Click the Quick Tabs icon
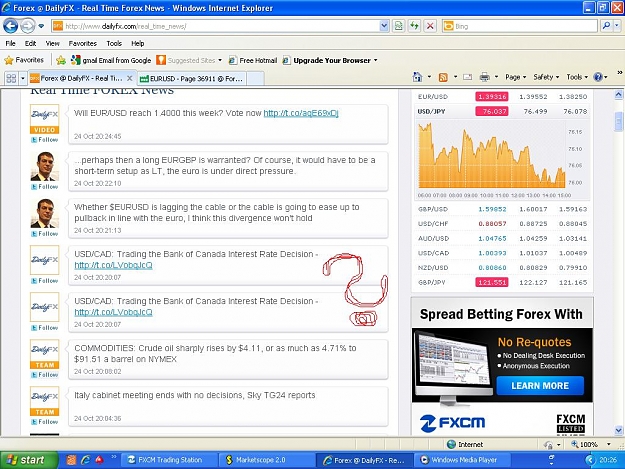 (x=11, y=78)
